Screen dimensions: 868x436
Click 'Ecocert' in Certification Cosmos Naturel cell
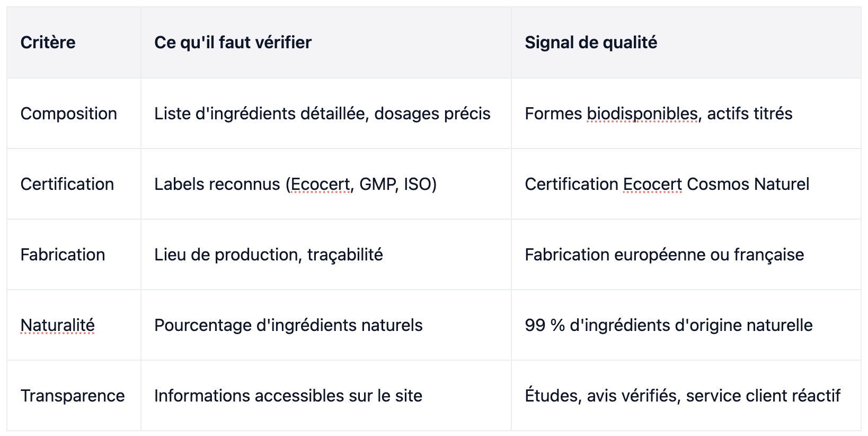pos(652,184)
